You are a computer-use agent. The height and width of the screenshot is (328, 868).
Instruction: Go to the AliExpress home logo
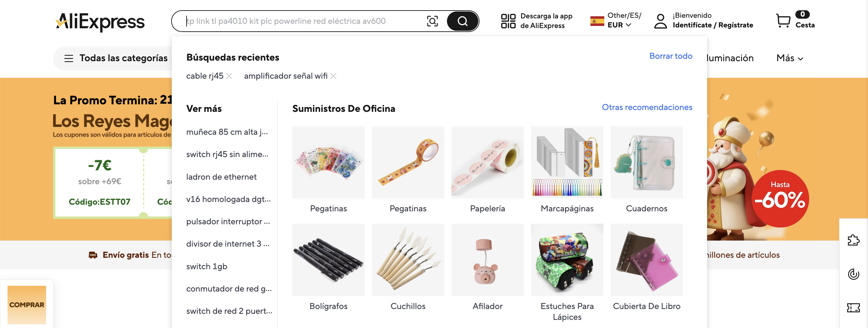(x=100, y=22)
